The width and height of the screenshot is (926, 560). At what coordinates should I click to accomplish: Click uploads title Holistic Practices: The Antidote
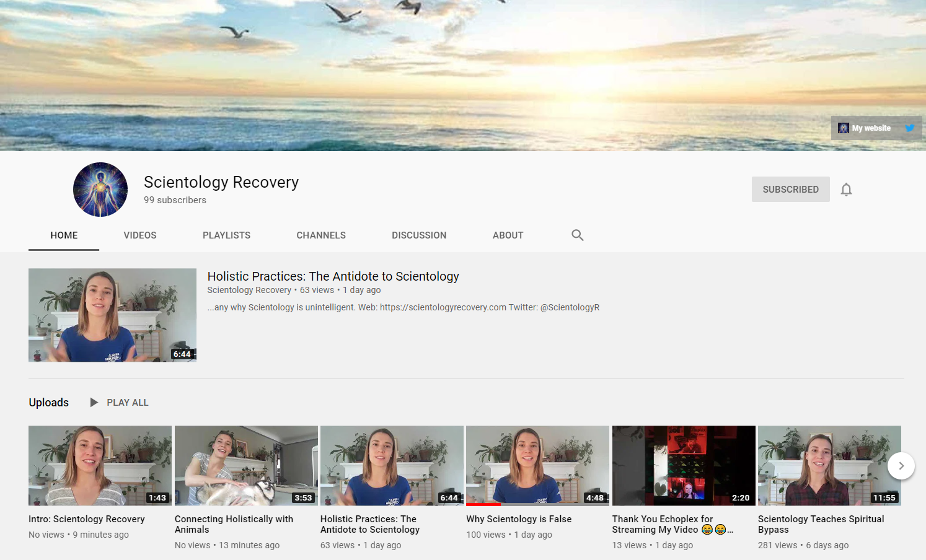coord(370,524)
